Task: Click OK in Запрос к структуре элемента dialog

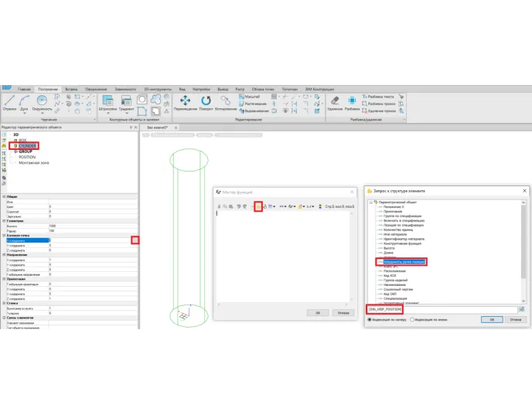Action: coord(492,319)
